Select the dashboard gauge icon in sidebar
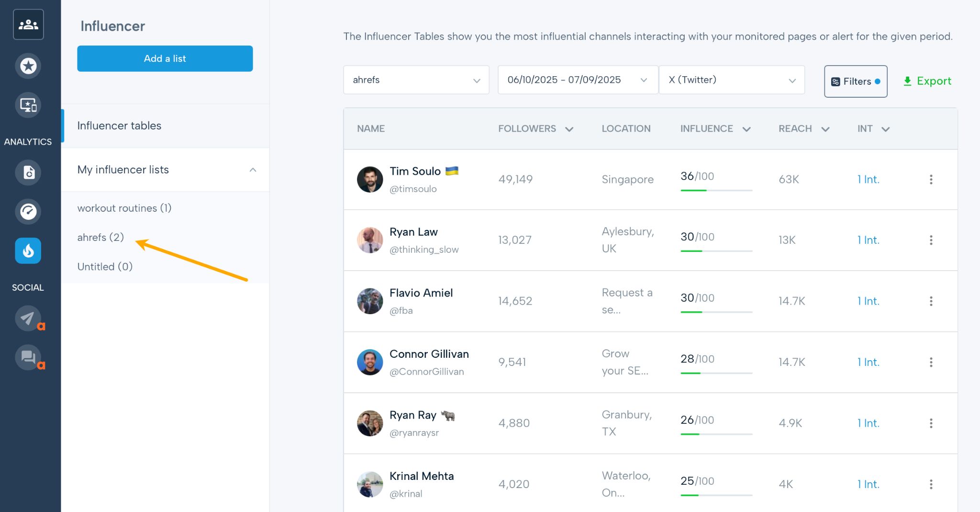 [28, 212]
